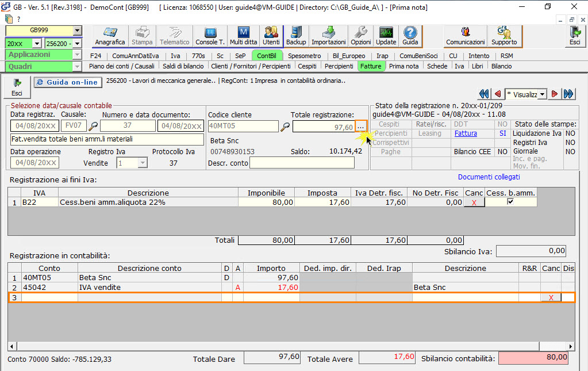Click the Sbilancio contabilità 80,00 field

pyautogui.click(x=533, y=358)
